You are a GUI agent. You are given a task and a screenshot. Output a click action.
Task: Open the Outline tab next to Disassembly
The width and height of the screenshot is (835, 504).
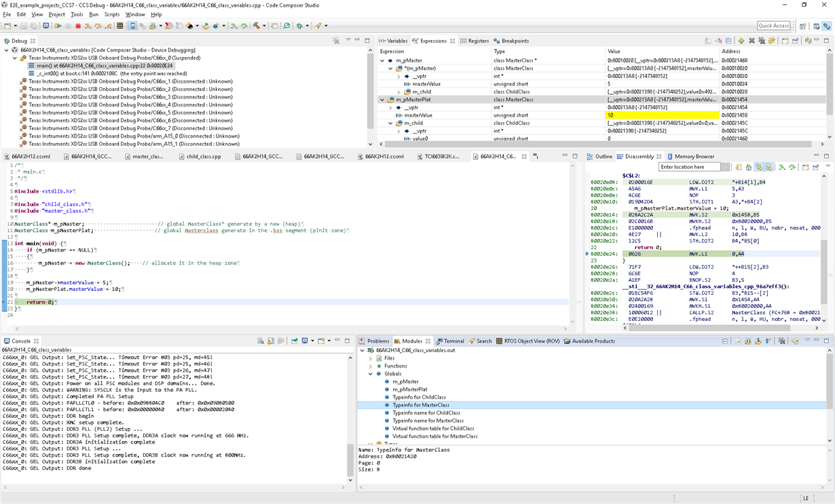click(599, 157)
